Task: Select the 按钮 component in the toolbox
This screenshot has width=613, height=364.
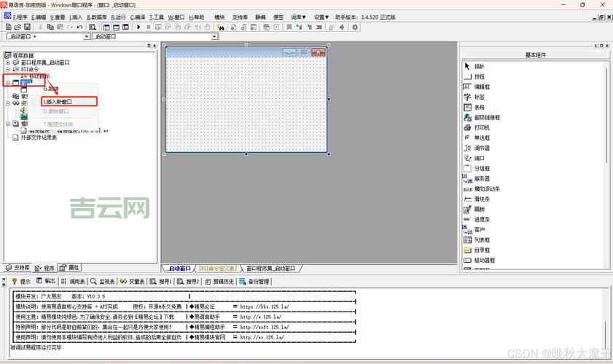Action: 479,76
